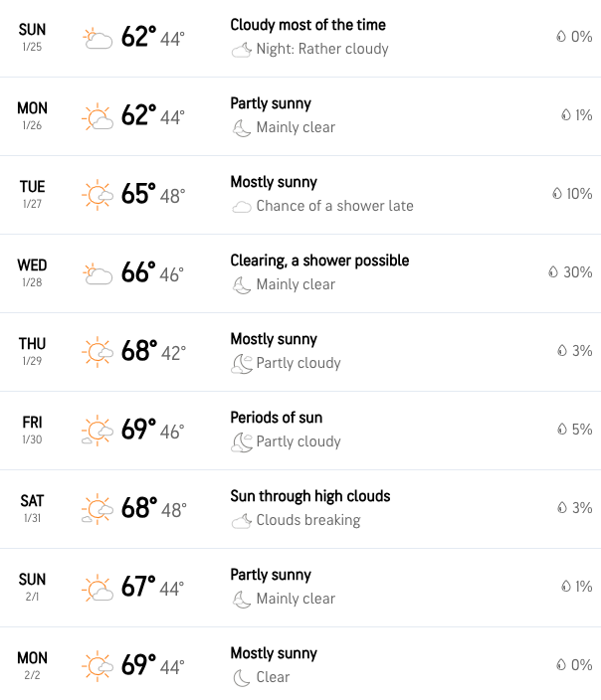Image resolution: width=601 pixels, height=700 pixels.
Task: Click the SUN 2/1 day label
Action: click(x=32, y=587)
